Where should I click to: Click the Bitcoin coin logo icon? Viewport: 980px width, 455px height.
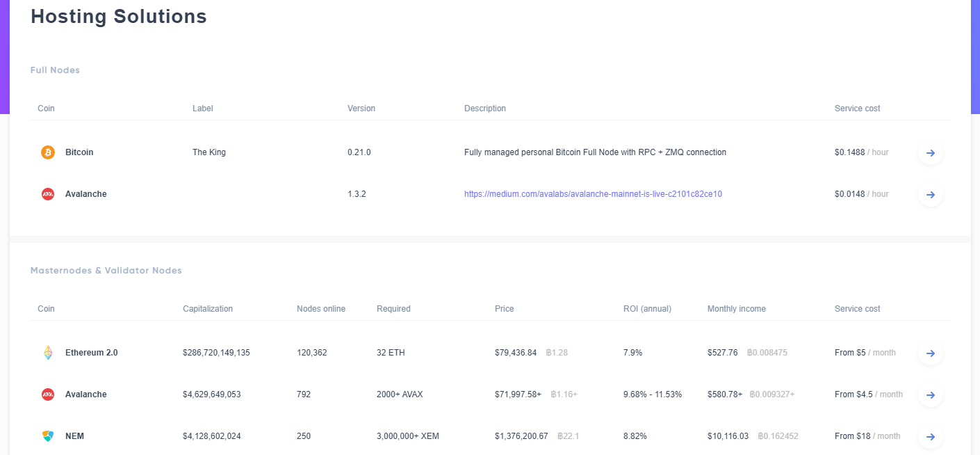pyautogui.click(x=48, y=152)
